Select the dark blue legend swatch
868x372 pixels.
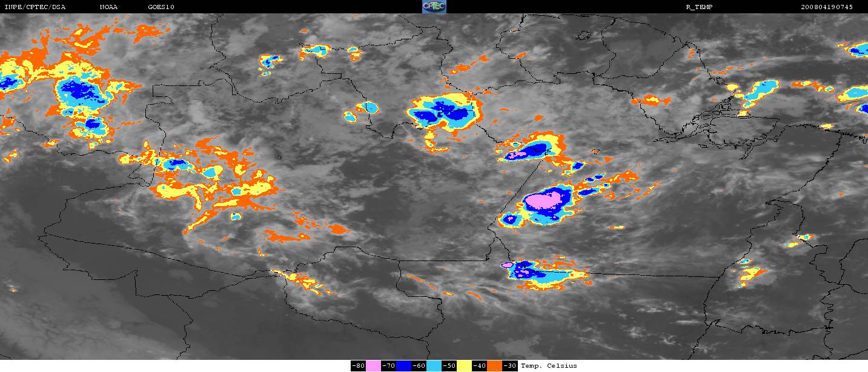(x=403, y=366)
